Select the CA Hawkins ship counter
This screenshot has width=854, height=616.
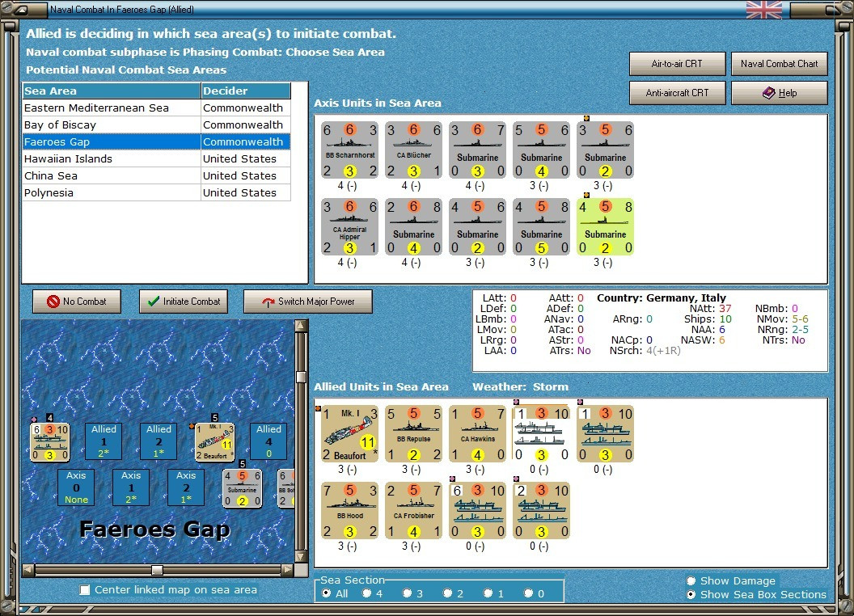click(x=477, y=434)
